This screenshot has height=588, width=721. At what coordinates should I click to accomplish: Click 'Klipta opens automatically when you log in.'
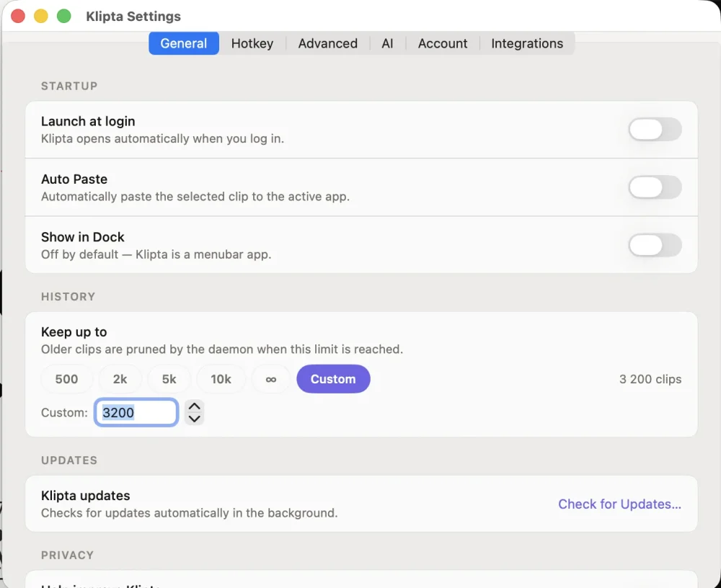[x=162, y=139]
